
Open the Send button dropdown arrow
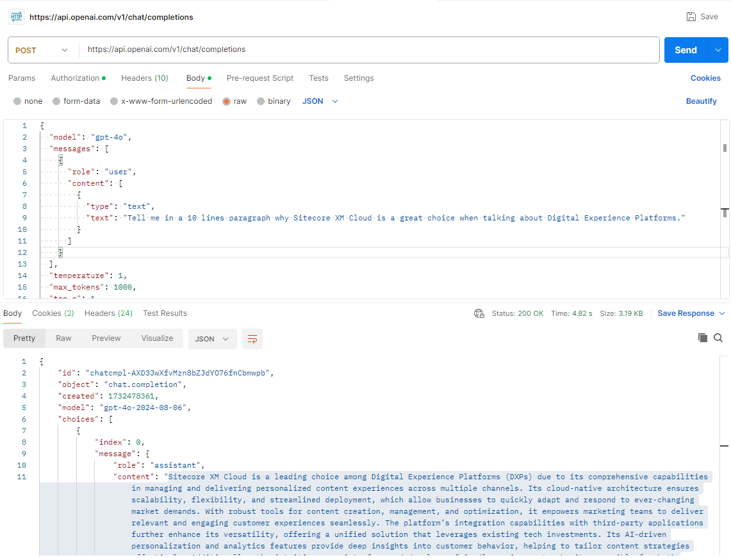tap(718, 50)
